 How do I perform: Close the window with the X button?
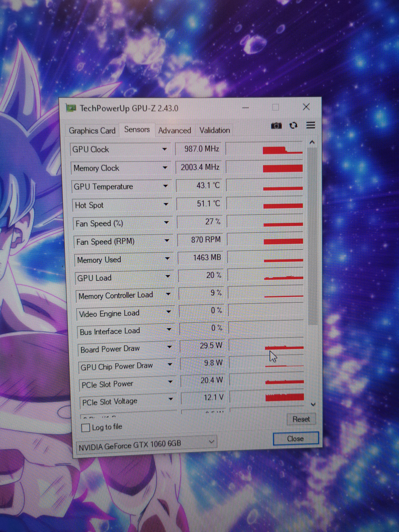(306, 107)
